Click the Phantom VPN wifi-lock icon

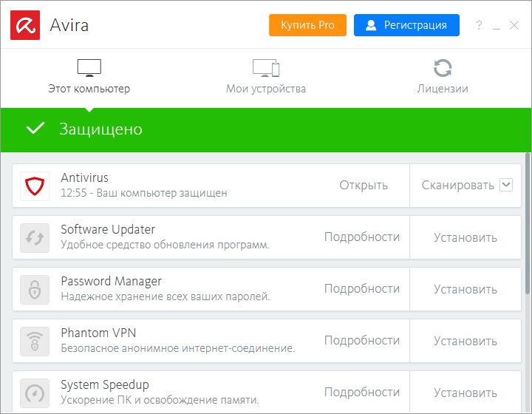point(35,342)
